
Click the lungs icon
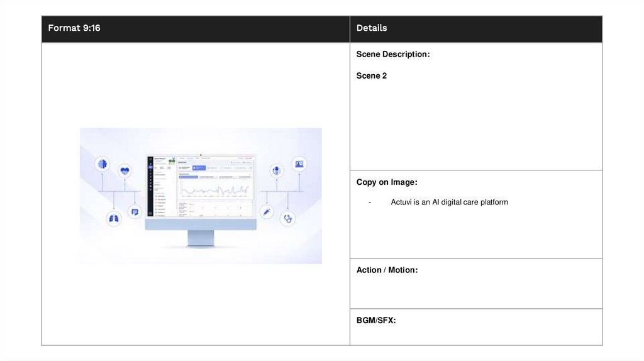tap(114, 218)
